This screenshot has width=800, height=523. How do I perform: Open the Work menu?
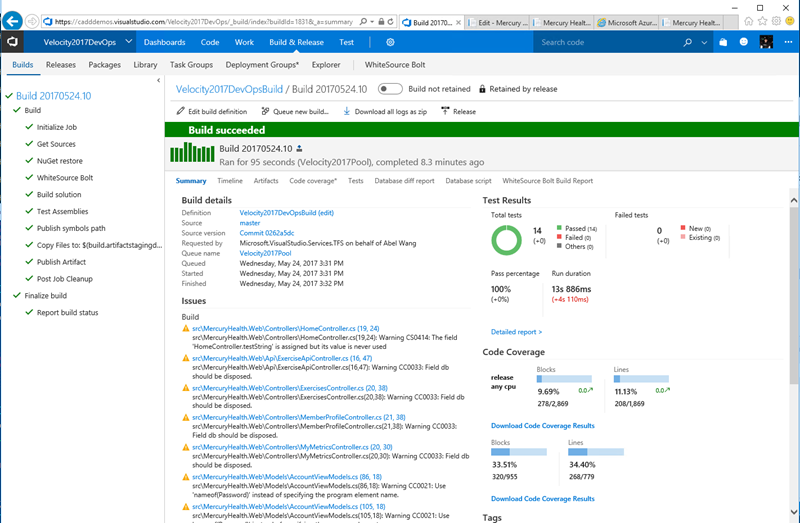(x=244, y=42)
